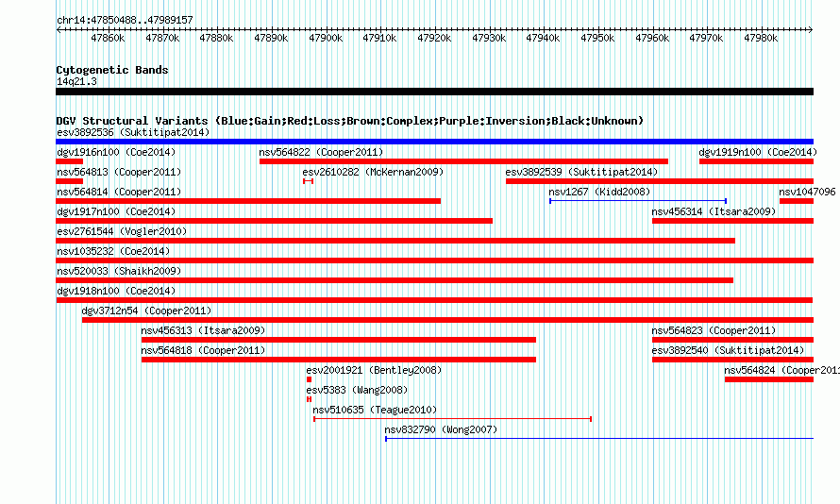Click nsv564814 (Cooper2011) label
The width and height of the screenshot is (840, 504).
(x=119, y=192)
